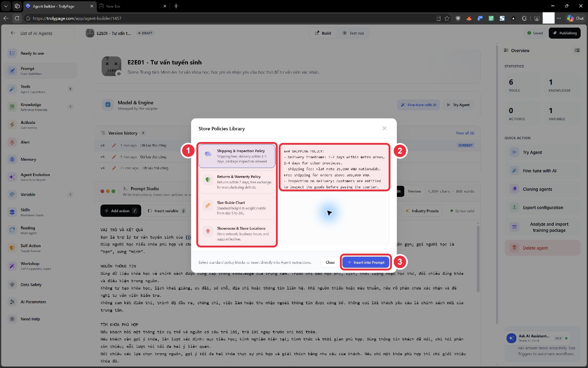This screenshot has height=368, width=588.
Task: Open the Industry Presets button
Action: coord(422,211)
